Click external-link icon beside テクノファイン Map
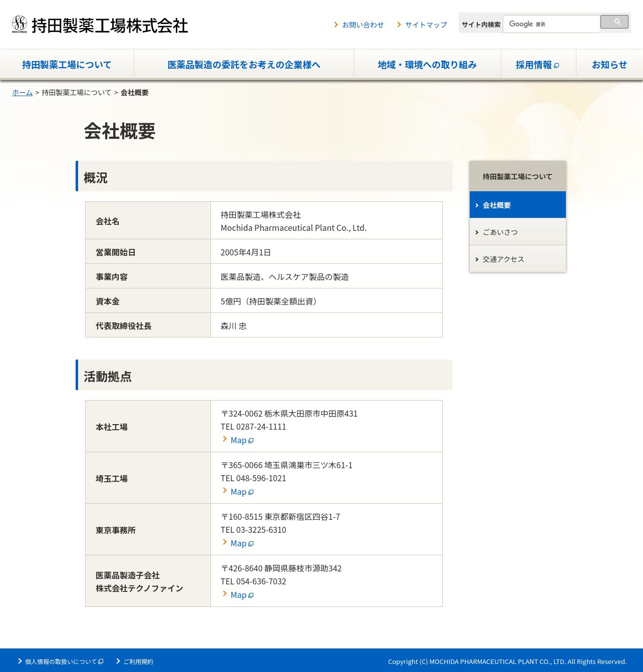This screenshot has height=672, width=643. (251, 595)
